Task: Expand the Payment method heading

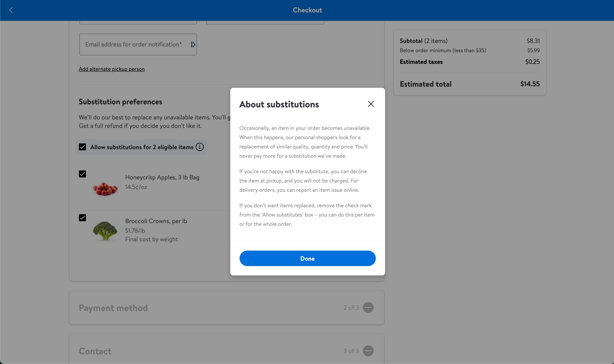Action: tap(113, 308)
